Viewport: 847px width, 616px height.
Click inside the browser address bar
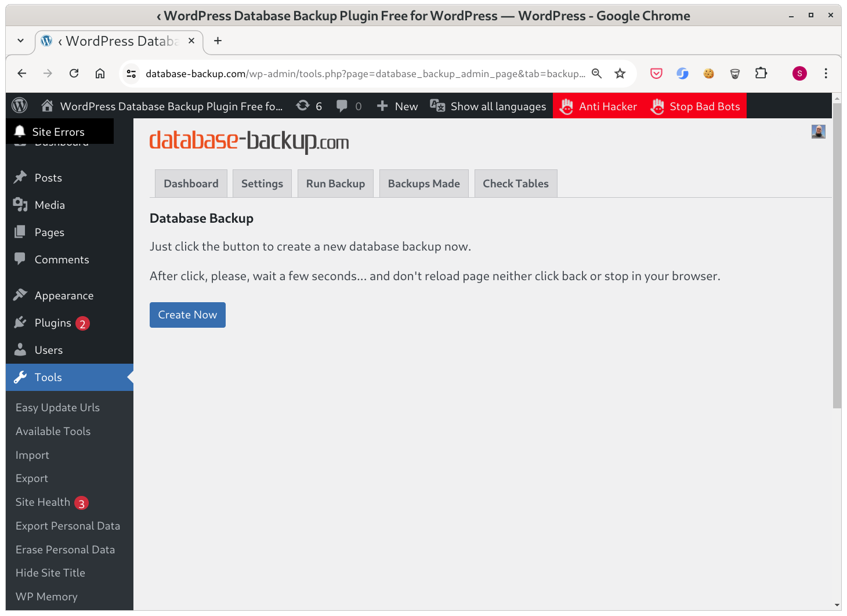(x=360, y=73)
